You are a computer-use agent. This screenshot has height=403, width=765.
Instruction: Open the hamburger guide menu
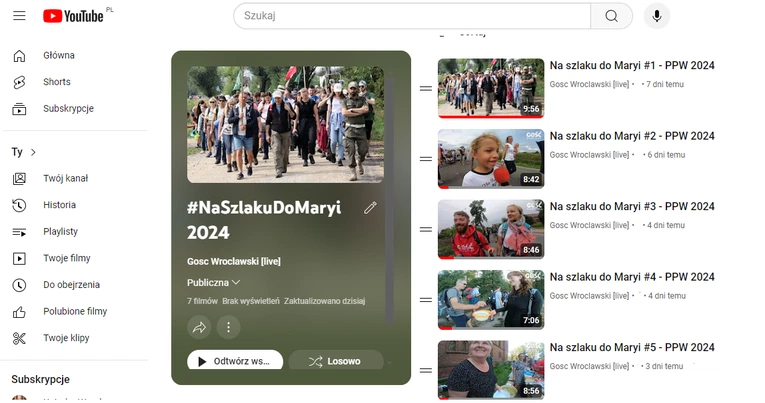pyautogui.click(x=19, y=16)
